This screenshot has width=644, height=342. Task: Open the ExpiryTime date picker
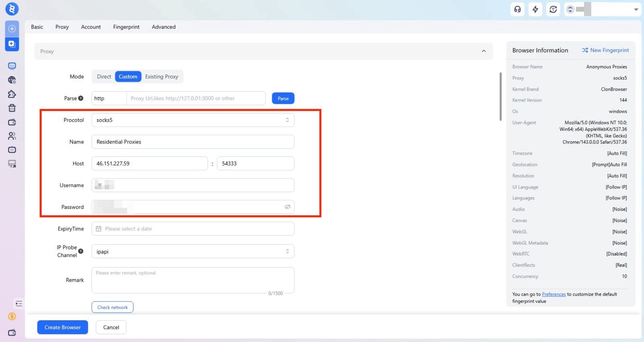pyautogui.click(x=193, y=229)
